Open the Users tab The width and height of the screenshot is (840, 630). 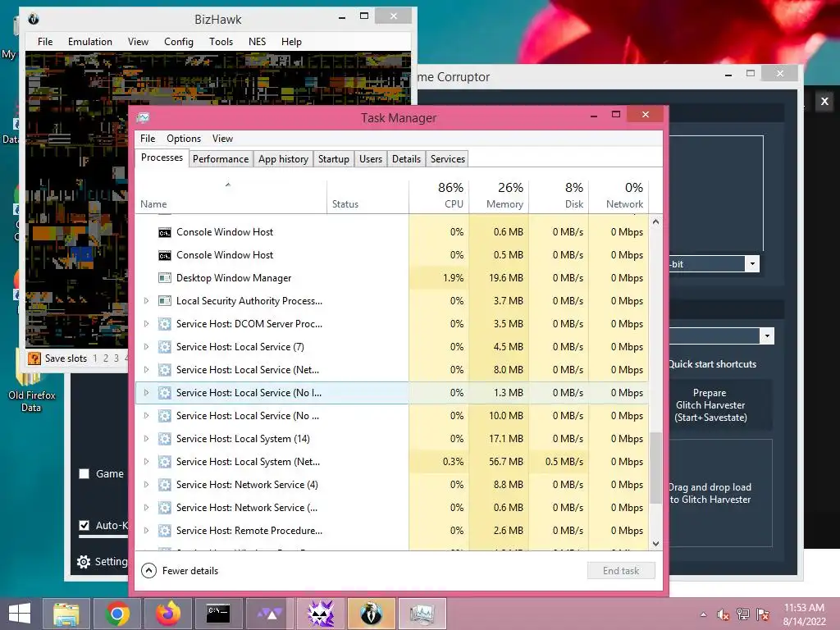[371, 159]
